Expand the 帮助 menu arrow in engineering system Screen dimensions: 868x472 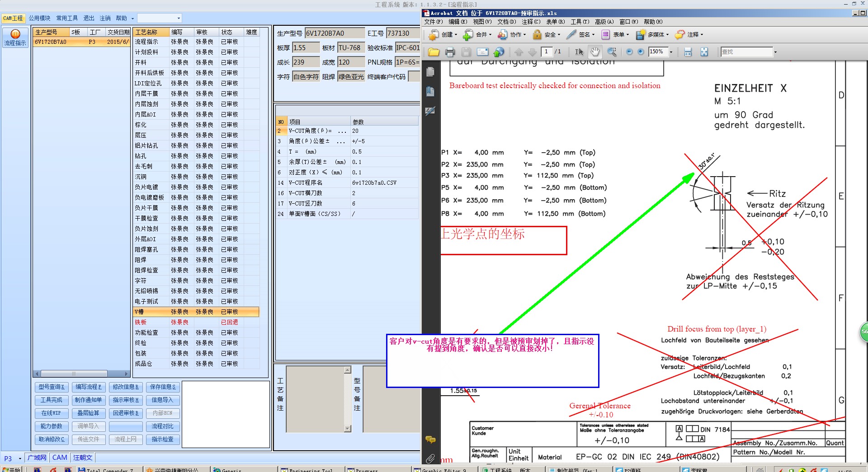(132, 19)
